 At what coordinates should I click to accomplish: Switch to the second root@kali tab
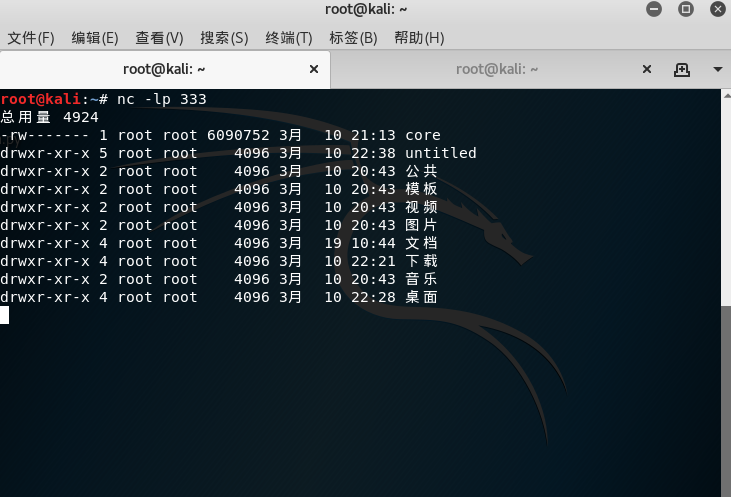pyautogui.click(x=497, y=69)
